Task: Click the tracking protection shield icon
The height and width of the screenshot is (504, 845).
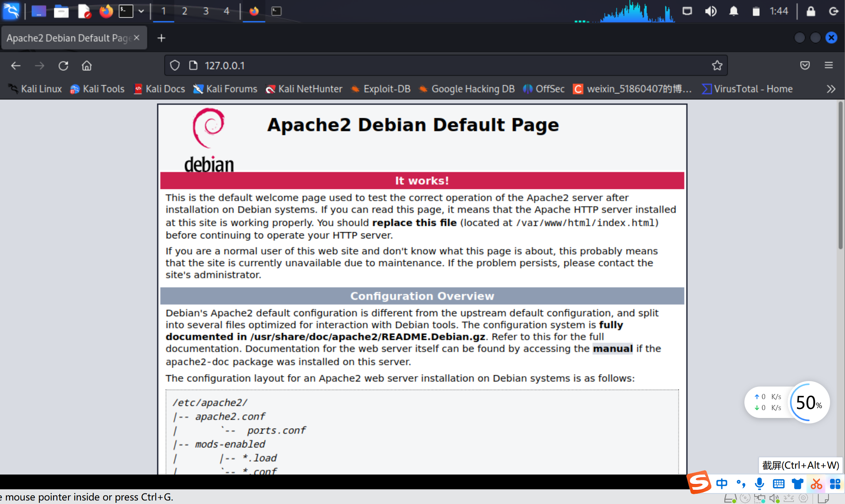Action: 175,66
